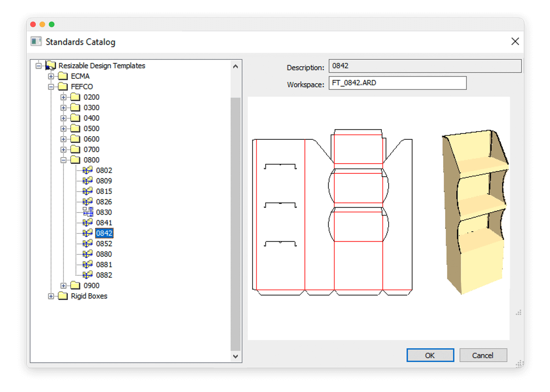Select the 0880 template label
Image resolution: width=550 pixels, height=392 pixels.
click(x=104, y=254)
